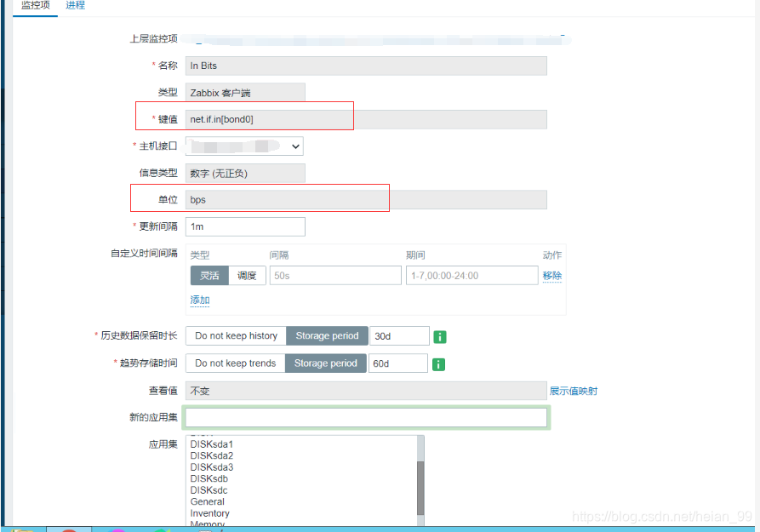The image size is (760, 532).
Task: Select DISKsda3 in the 应用集 list
Action: (211, 467)
